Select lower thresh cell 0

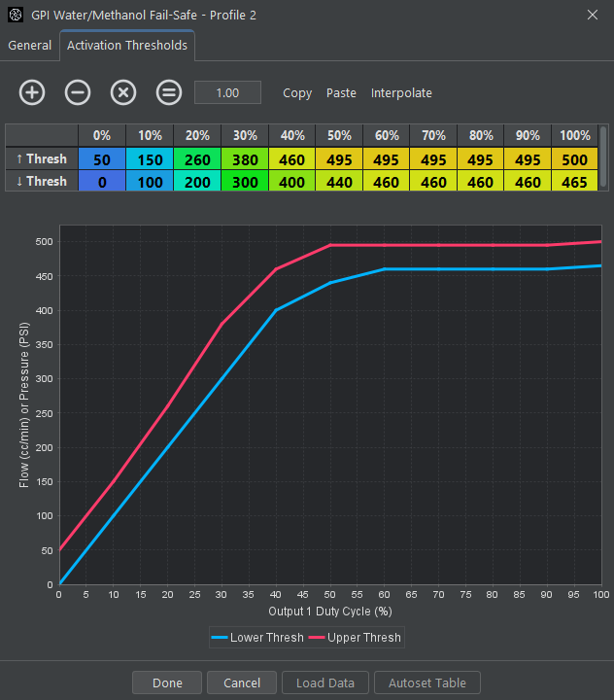(102, 181)
